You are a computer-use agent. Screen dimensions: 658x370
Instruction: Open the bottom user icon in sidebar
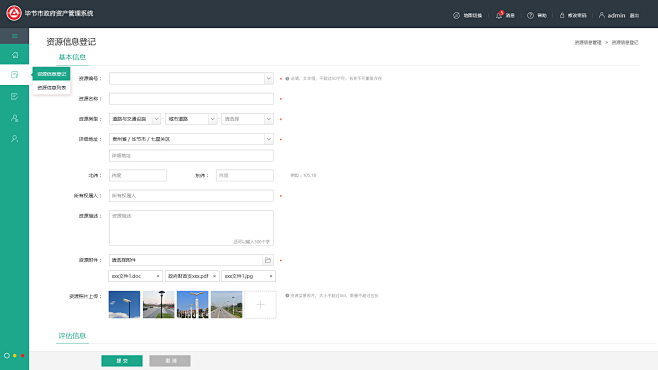pyautogui.click(x=15, y=138)
